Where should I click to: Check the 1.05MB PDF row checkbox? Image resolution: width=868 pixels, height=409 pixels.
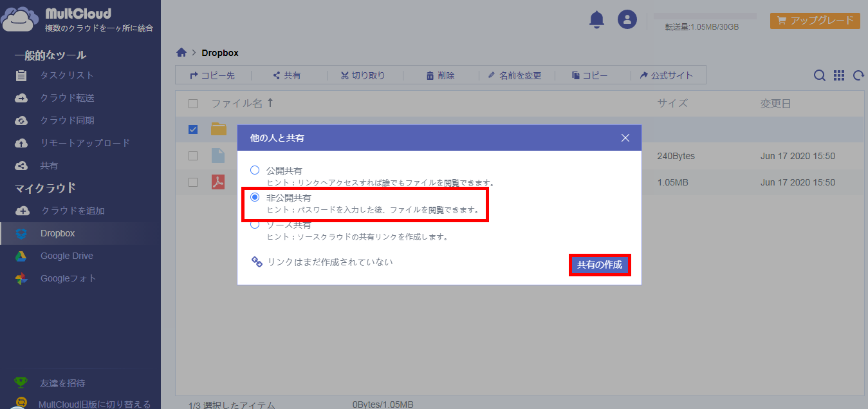[193, 182]
